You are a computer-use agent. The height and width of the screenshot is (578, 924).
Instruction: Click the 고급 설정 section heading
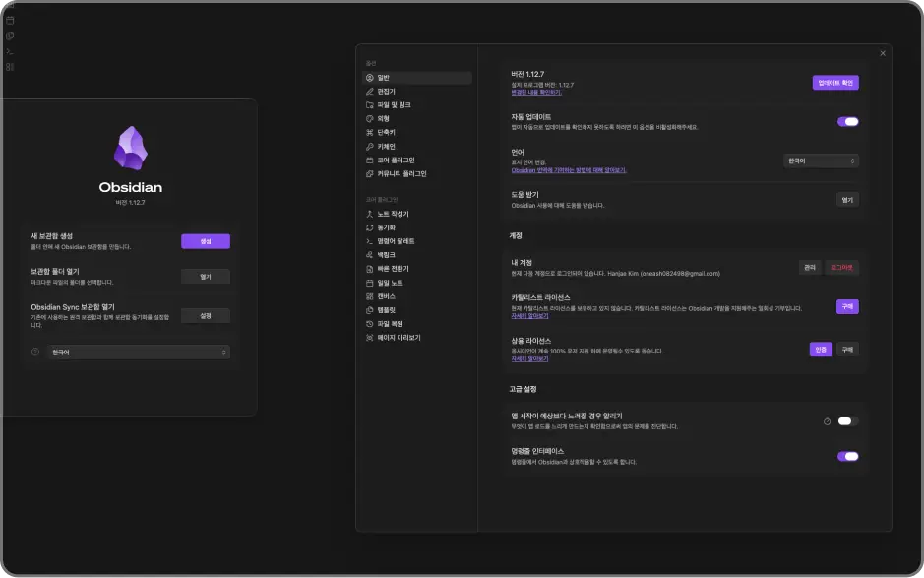[x=523, y=389]
